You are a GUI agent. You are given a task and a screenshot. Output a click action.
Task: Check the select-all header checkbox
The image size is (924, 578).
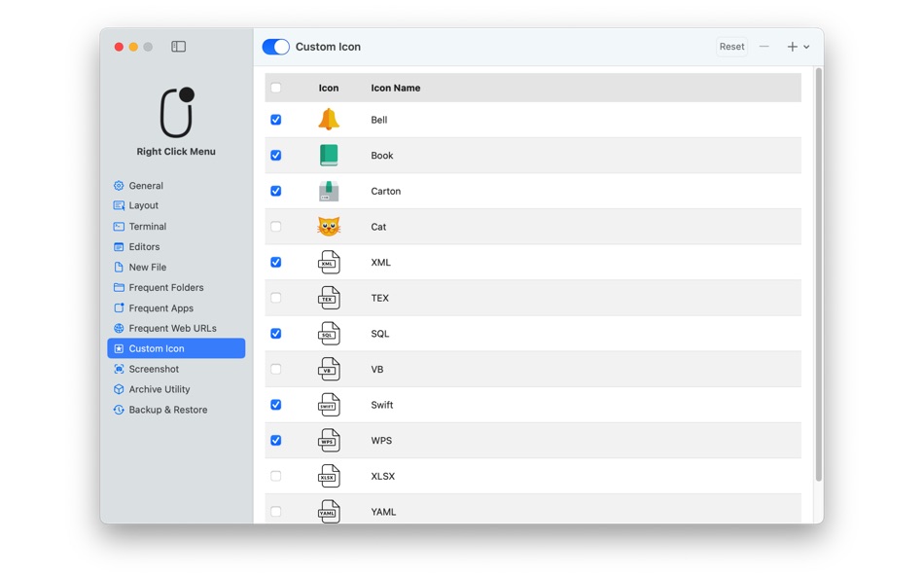(x=276, y=88)
